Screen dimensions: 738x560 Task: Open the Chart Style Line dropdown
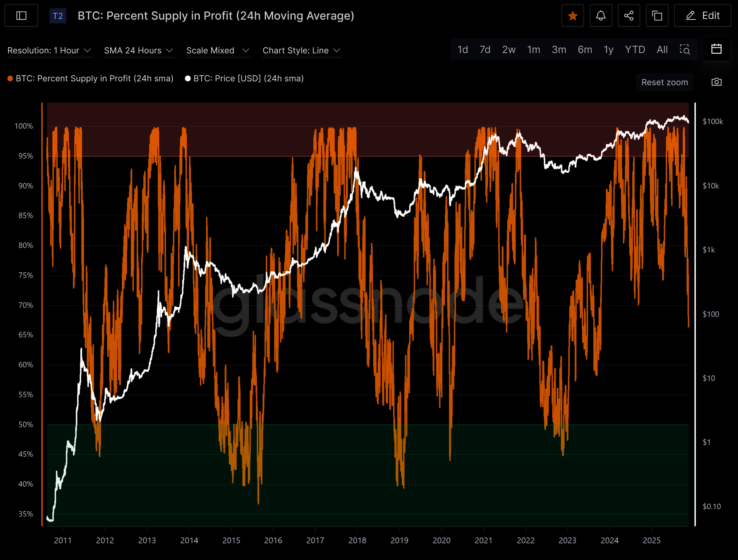(302, 50)
